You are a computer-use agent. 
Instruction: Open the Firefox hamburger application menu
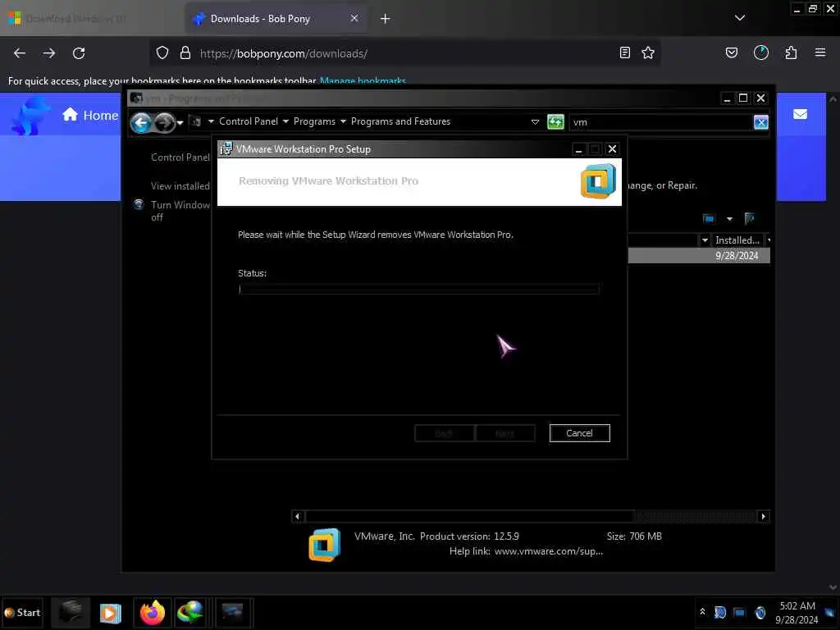coord(820,52)
